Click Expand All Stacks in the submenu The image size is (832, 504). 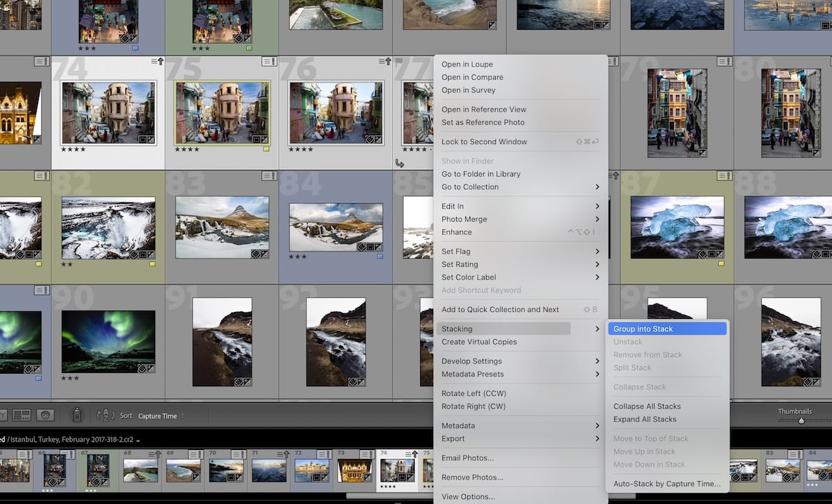click(x=643, y=419)
